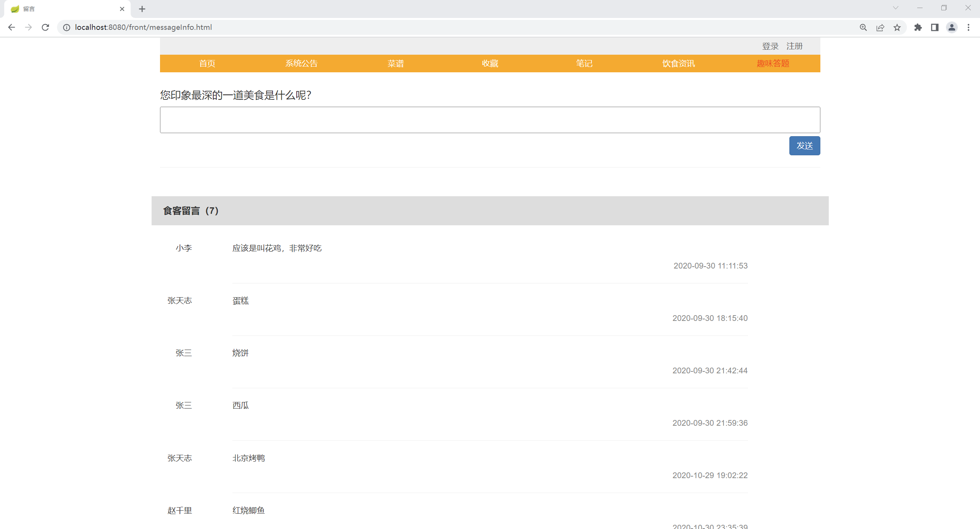This screenshot has height=529, width=980.
Task: Click timestamp 2020-09-30 21:59:36
Action: [710, 423]
